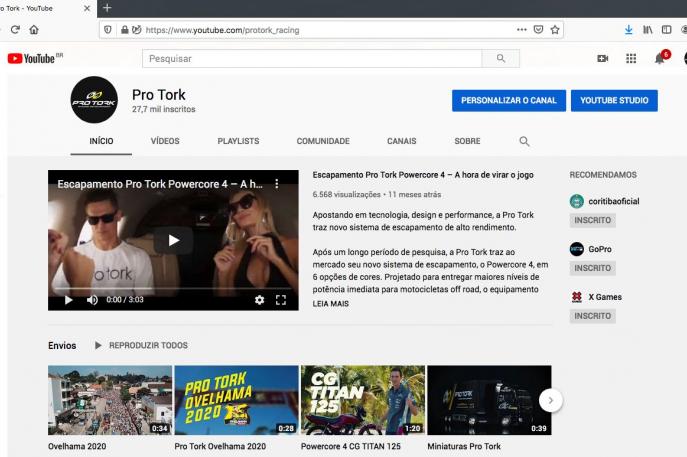Click the coritibaoficial channel avatar

point(577,201)
